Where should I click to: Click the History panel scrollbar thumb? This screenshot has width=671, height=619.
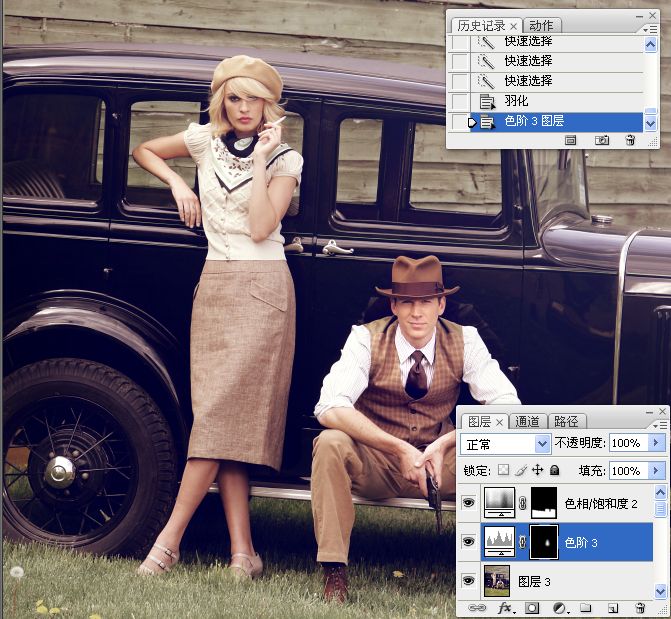[x=650, y=111]
